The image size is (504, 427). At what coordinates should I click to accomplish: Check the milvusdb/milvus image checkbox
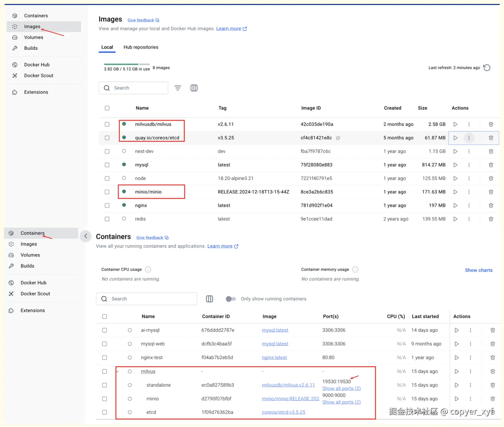[x=107, y=124]
